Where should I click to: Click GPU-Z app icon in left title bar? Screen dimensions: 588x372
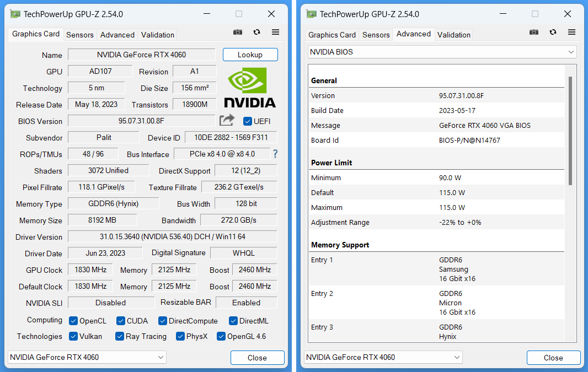(15, 14)
